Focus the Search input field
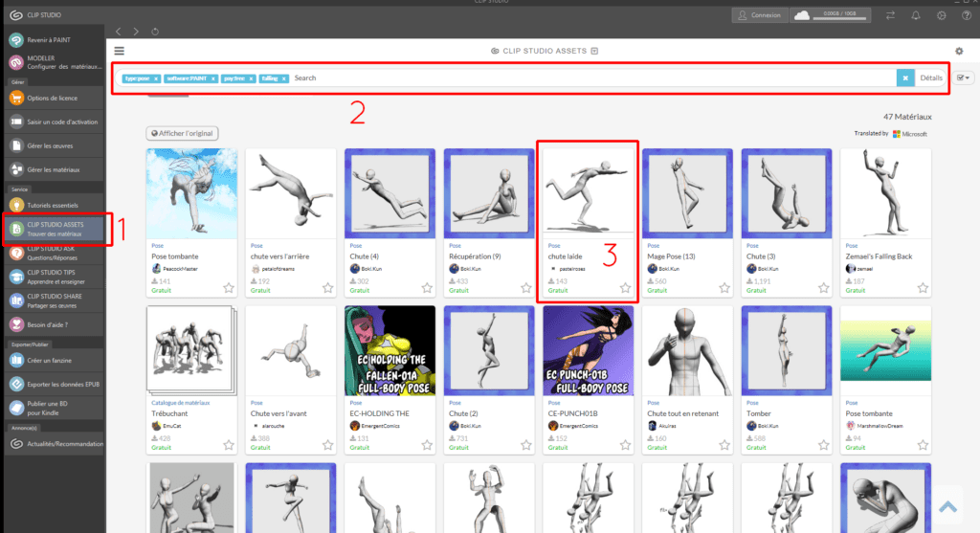The height and width of the screenshot is (533, 980). pyautogui.click(x=592, y=78)
